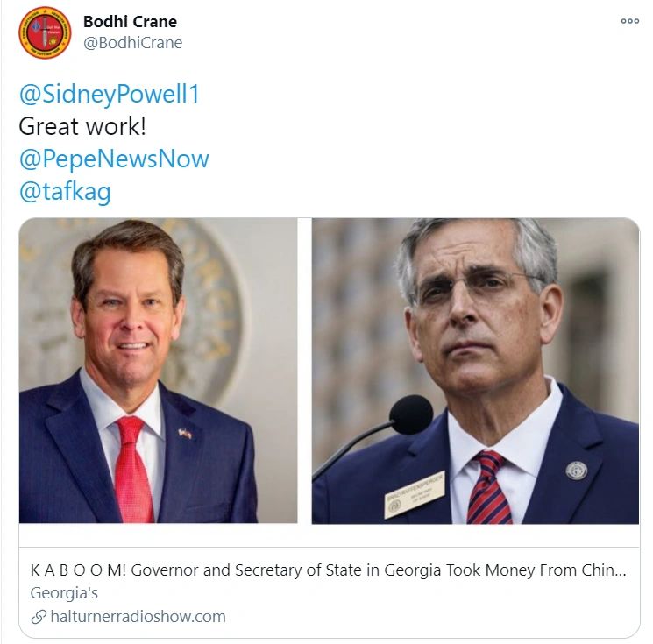Open the @tafkag mention
Screen dimensions: 653x644
click(x=65, y=191)
